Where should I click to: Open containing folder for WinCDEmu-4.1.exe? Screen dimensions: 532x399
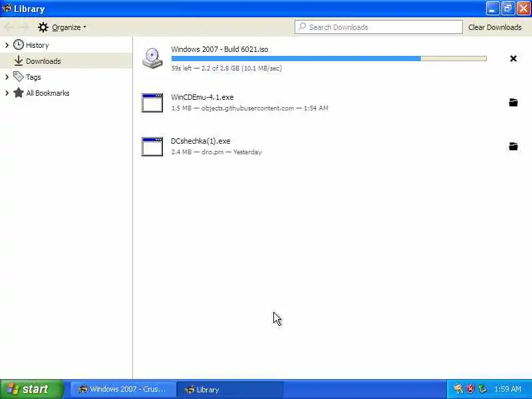[x=513, y=102]
